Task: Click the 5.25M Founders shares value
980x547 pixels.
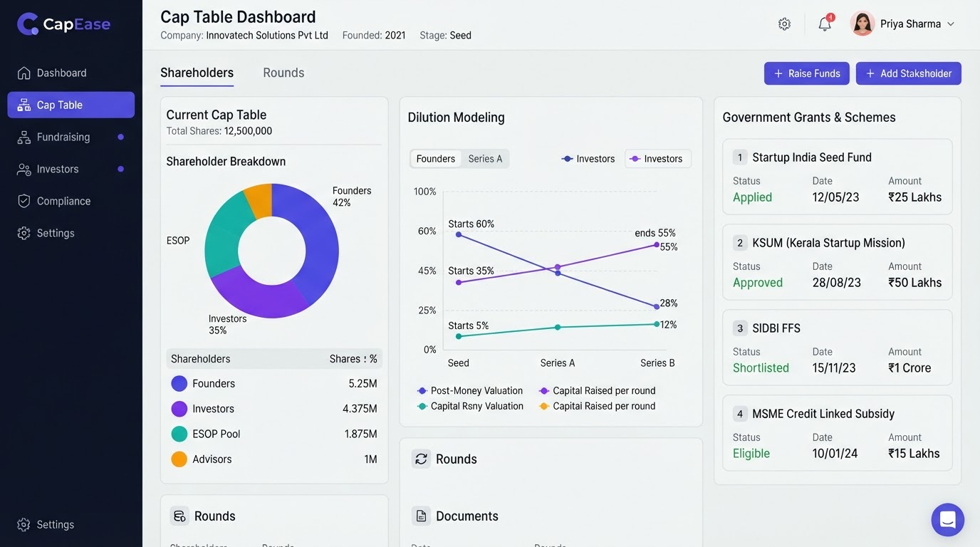Action: [x=363, y=383]
